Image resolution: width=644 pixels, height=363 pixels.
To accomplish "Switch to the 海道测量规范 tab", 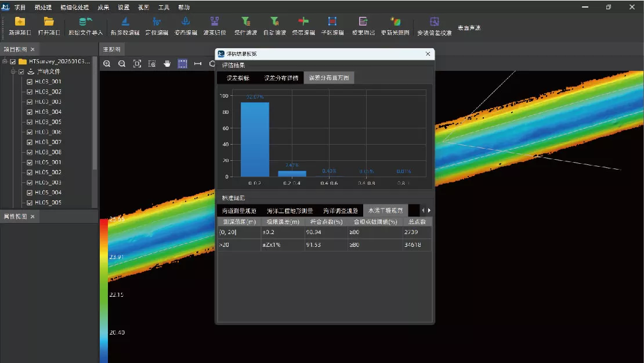I will [x=239, y=211].
